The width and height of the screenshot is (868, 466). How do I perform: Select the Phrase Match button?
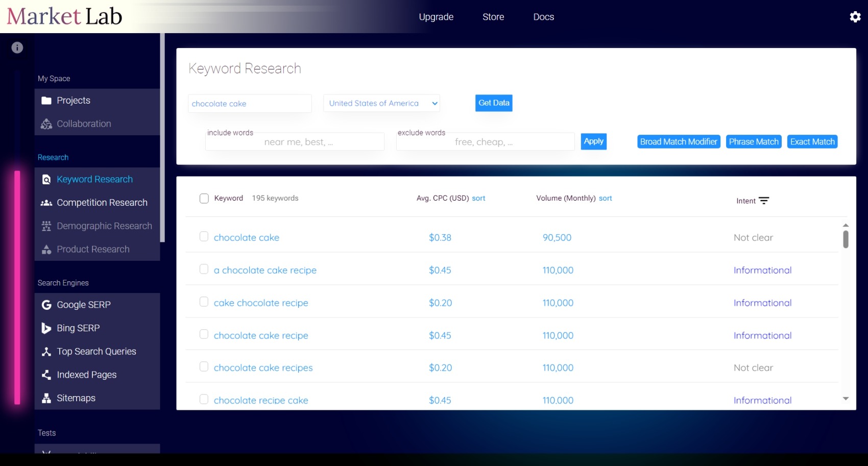tap(754, 142)
